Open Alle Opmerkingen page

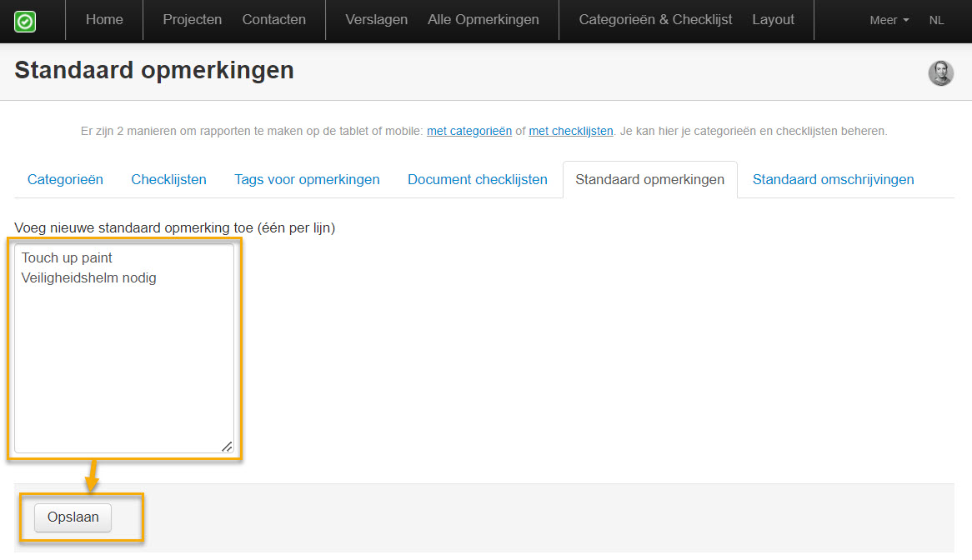click(483, 20)
